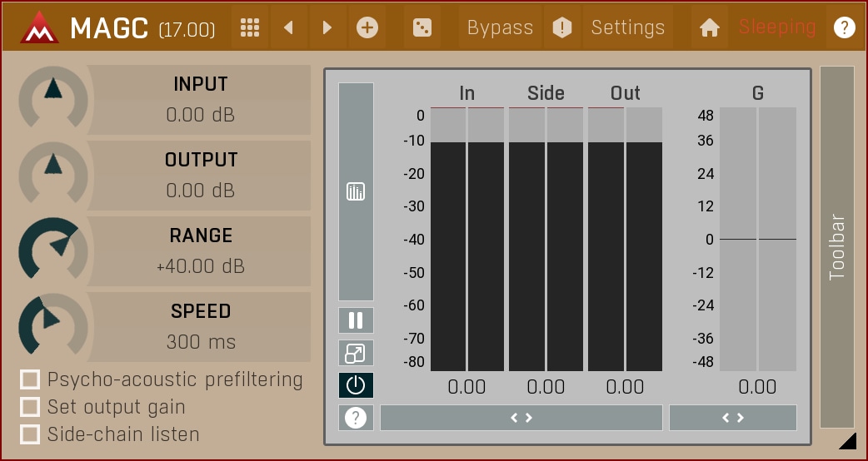Enable Side-chain listen checkbox
The width and height of the screenshot is (868, 461).
coord(31,434)
